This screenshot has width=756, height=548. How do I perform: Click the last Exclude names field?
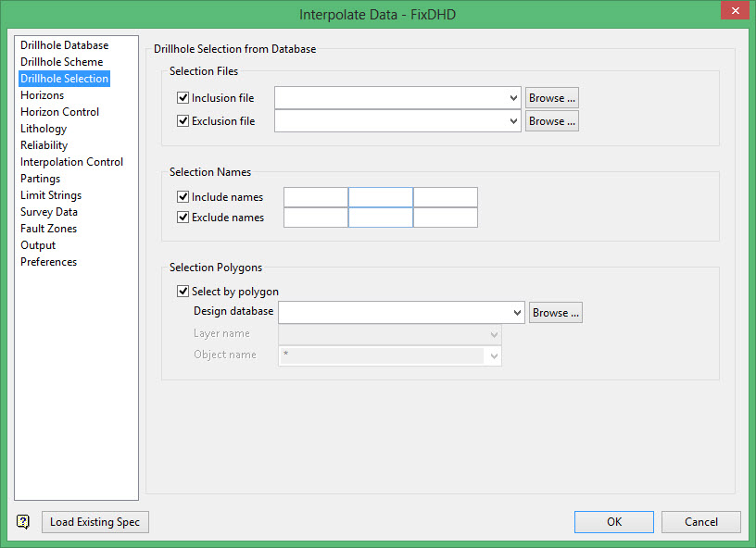446,218
